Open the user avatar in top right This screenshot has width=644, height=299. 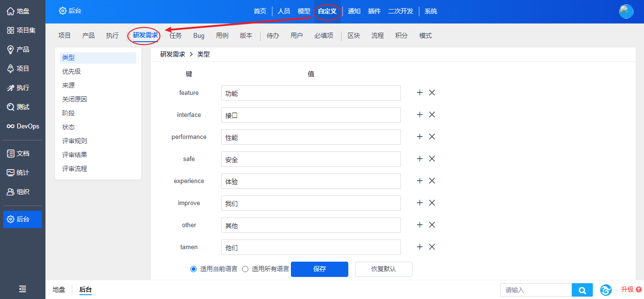pyautogui.click(x=626, y=11)
